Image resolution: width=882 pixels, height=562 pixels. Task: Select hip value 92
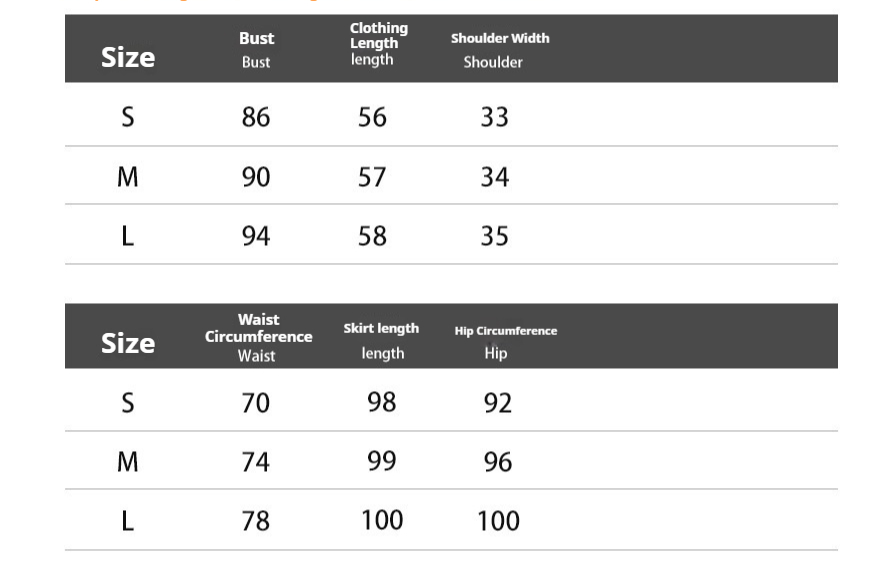coord(498,403)
